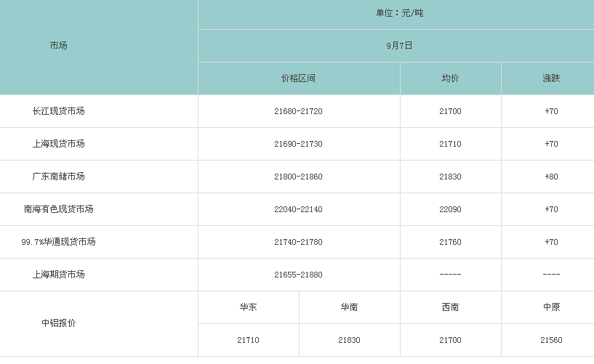Click the 均价 column header
Image resolution: width=594 pixels, height=364 pixels.
(450, 78)
